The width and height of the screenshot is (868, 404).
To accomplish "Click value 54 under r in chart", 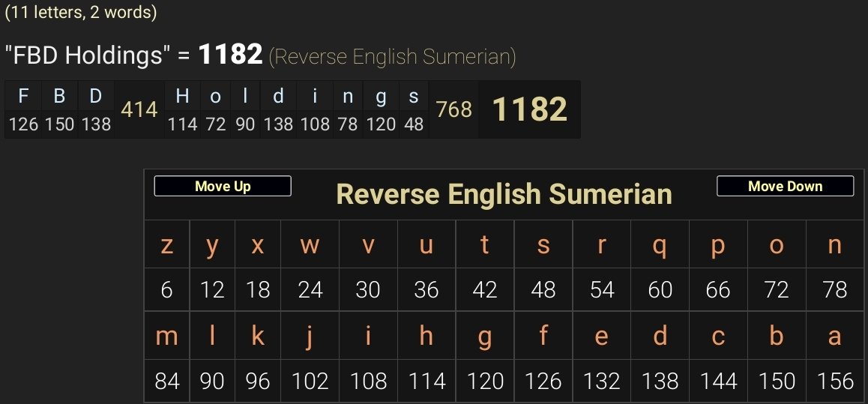I will coord(602,290).
